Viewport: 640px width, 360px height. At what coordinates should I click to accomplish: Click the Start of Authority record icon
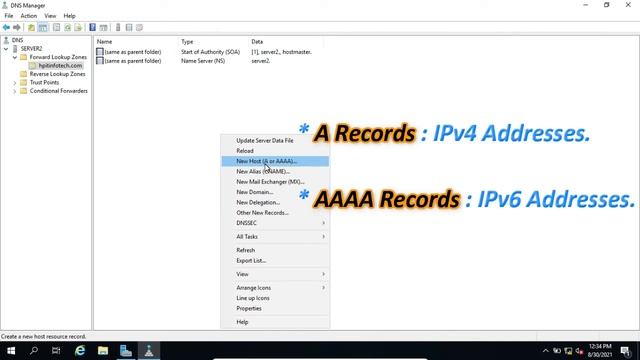coord(100,52)
